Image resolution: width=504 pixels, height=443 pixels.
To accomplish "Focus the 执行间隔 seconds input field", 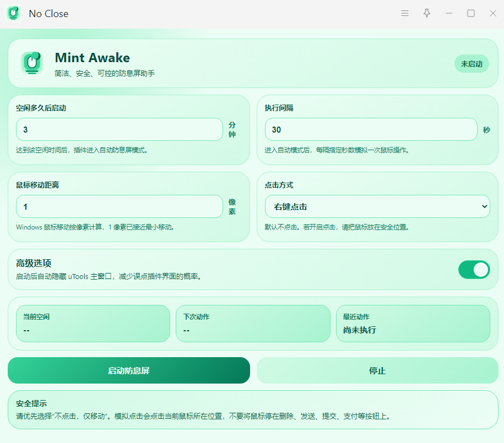I will click(371, 129).
